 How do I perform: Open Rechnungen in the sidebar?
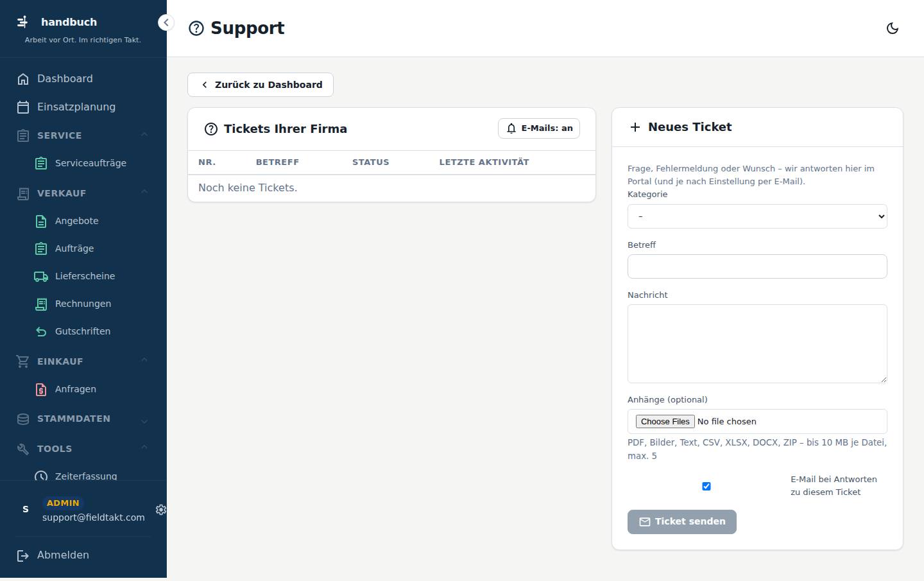(83, 304)
